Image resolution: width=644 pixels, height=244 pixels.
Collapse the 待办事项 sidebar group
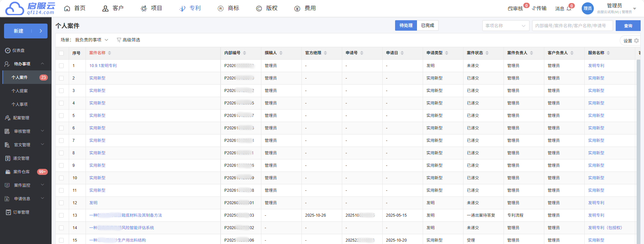(42, 64)
